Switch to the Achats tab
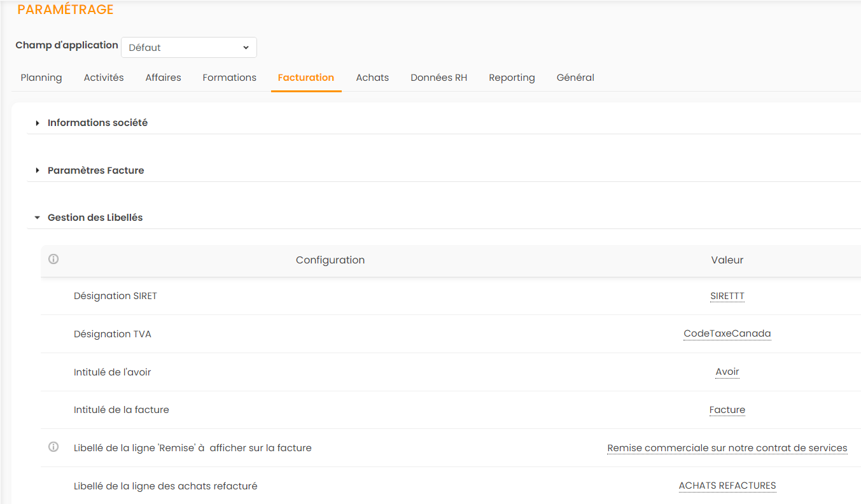 click(372, 78)
